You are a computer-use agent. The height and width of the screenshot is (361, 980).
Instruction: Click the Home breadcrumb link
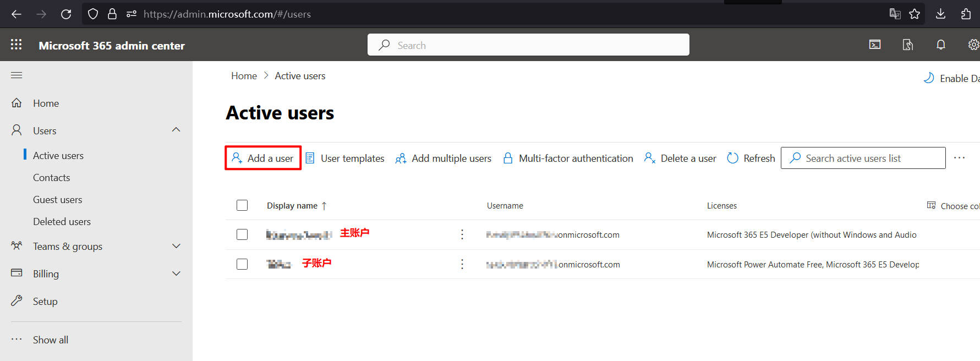pyautogui.click(x=244, y=76)
